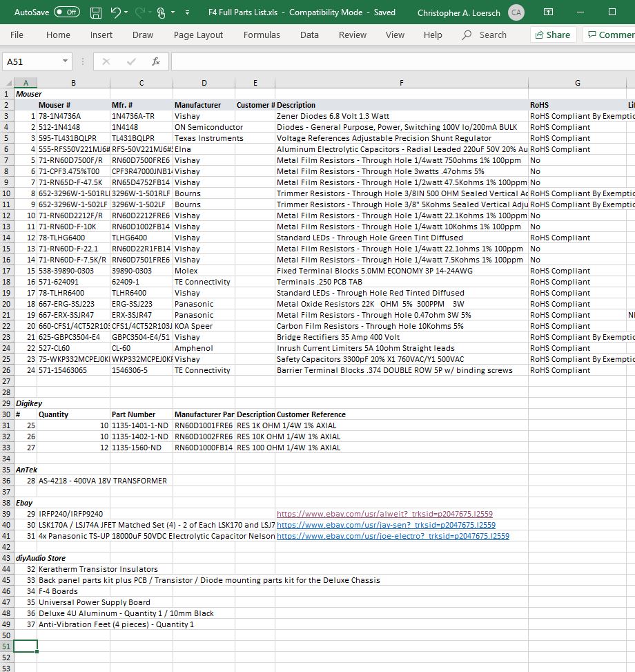Open the Help tab
The width and height of the screenshot is (635, 672).
pyautogui.click(x=433, y=35)
